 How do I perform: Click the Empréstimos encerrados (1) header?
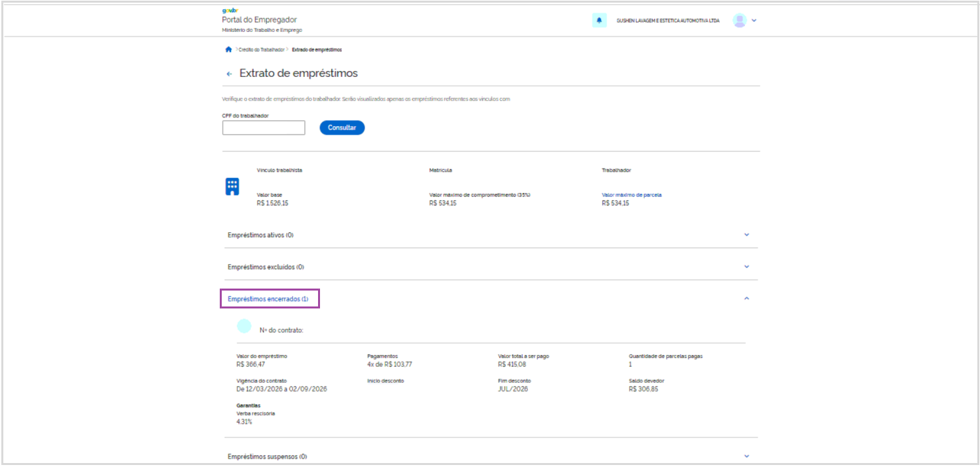(268, 299)
